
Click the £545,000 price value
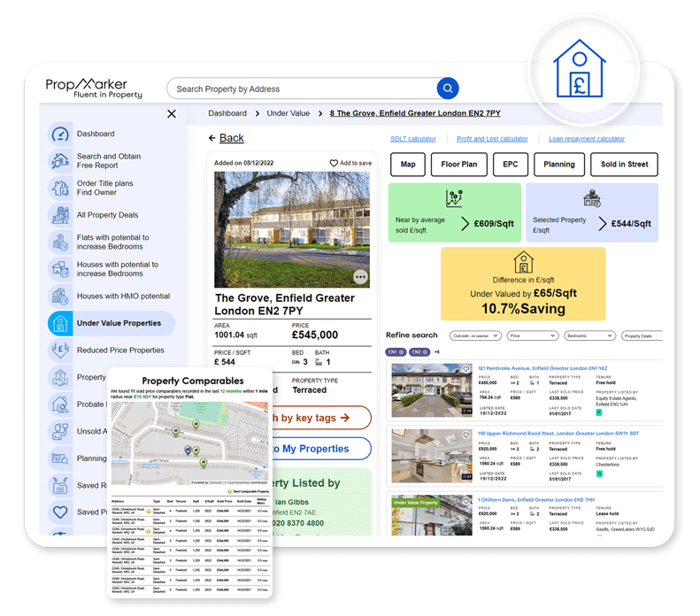point(315,335)
